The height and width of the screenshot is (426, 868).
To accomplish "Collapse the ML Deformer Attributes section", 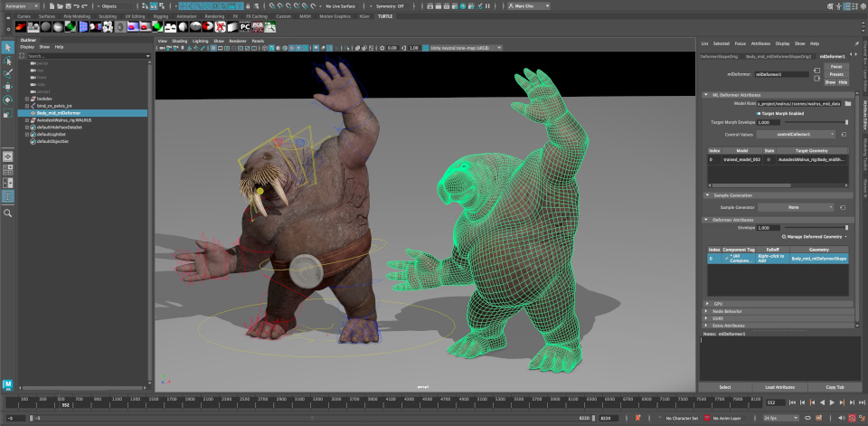I will (x=705, y=94).
